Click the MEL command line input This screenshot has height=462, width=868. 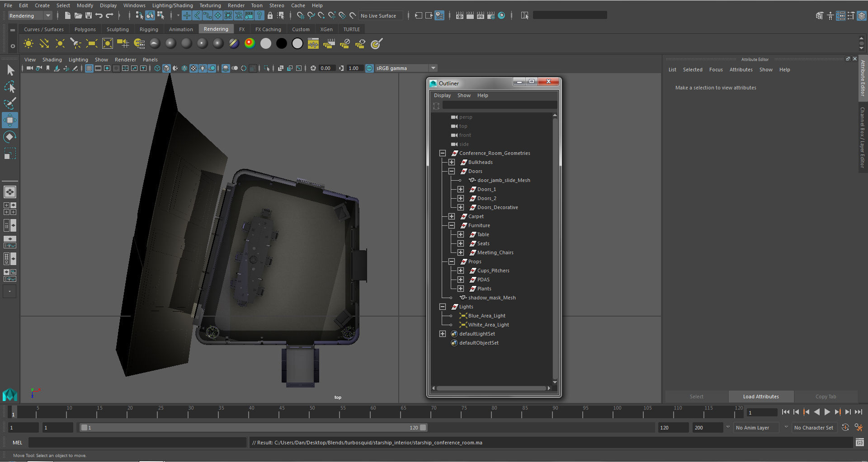point(137,443)
